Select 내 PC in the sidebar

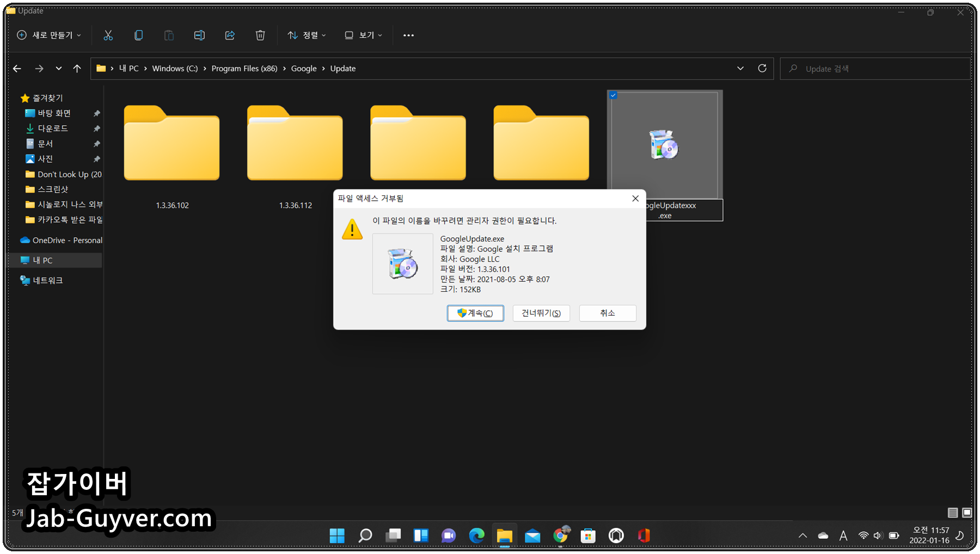click(54, 260)
